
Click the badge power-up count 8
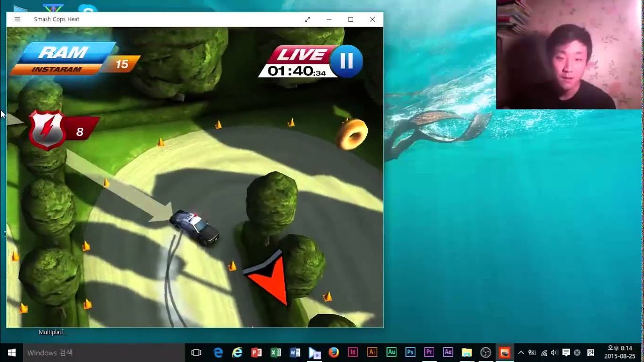[x=79, y=132]
